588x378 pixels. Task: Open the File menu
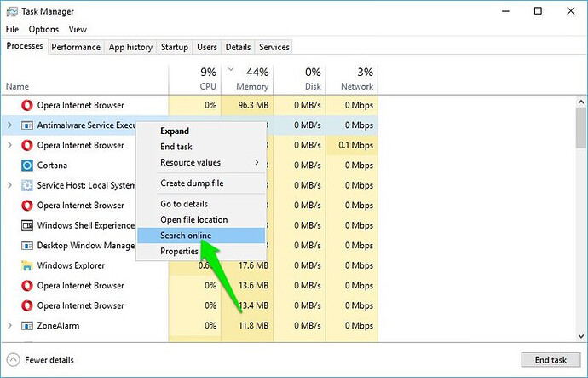point(13,29)
